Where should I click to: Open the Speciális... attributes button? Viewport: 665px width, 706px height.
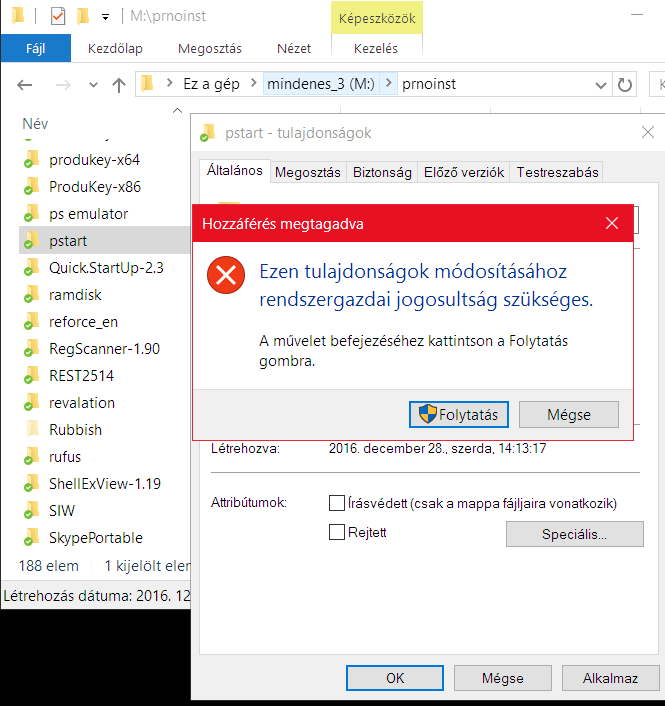click(575, 534)
